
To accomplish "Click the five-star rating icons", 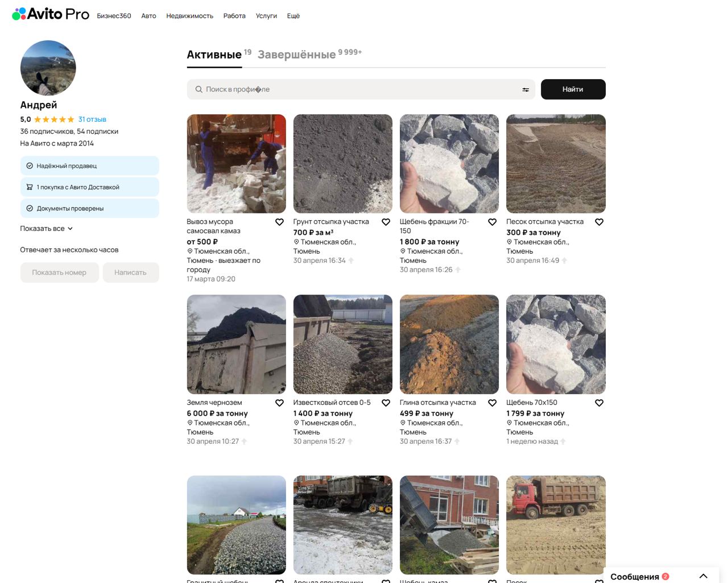I will (54, 119).
